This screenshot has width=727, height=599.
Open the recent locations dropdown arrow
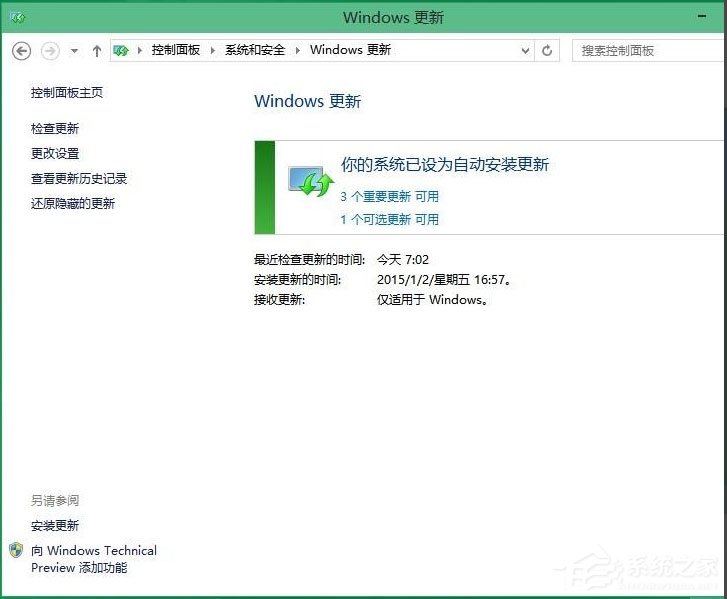(74, 51)
